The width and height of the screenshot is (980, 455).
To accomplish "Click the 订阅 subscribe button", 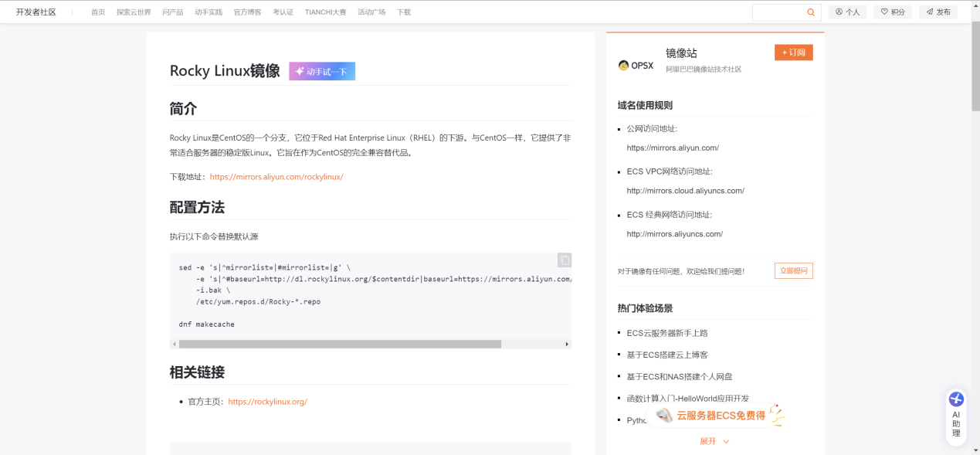I will 794,53.
